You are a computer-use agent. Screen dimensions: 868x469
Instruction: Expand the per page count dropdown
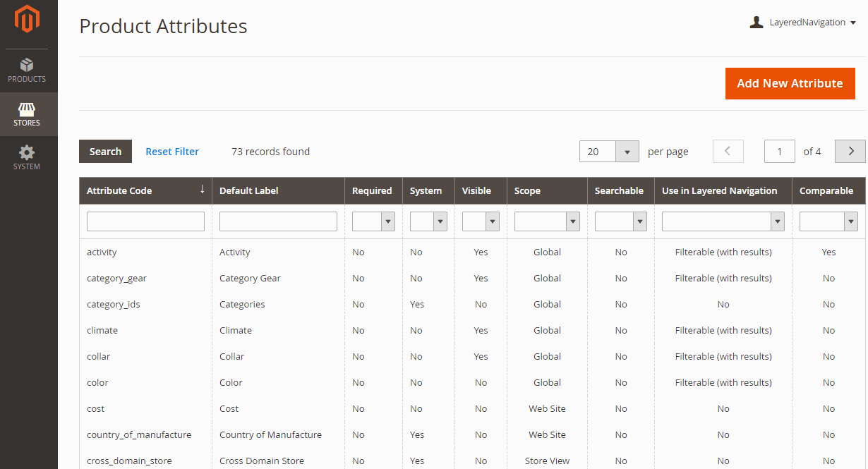coord(627,152)
